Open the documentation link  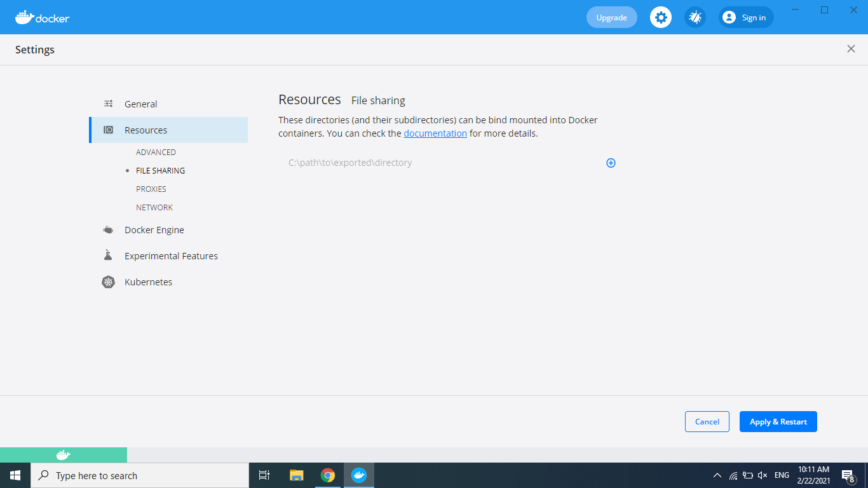[435, 133]
